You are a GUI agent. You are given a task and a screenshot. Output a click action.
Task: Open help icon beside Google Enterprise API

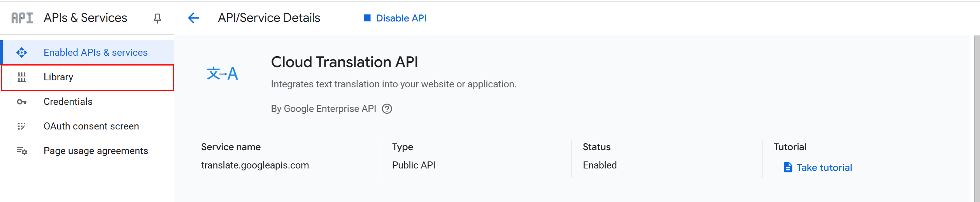(x=387, y=109)
